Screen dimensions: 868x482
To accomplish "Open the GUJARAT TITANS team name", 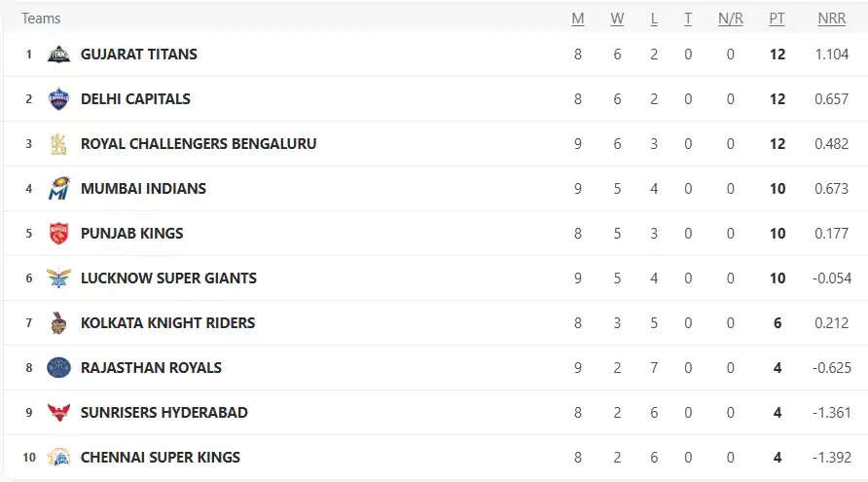I will [x=139, y=55].
